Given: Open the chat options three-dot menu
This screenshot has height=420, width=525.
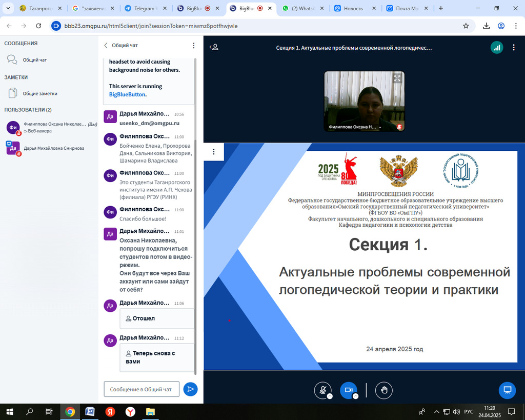Looking at the screenshot, I should pos(193,45).
